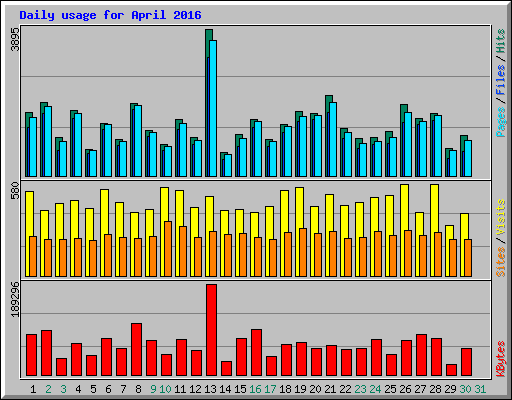This screenshot has width=512, height=400.
Task: Click day label 3 on x-axis
Action: [63, 389]
